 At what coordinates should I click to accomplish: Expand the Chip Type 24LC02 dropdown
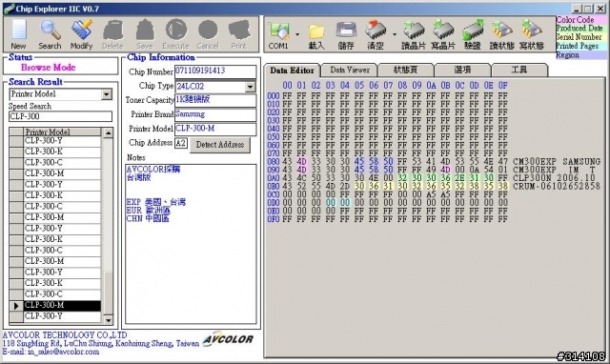tap(251, 87)
